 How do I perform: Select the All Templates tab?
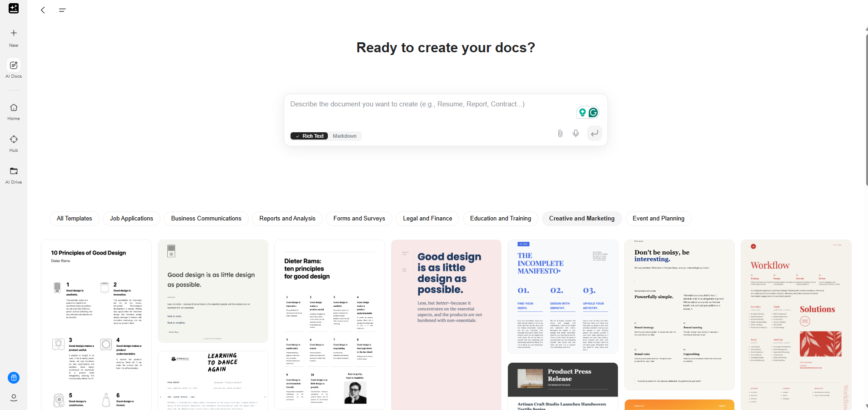(x=74, y=218)
